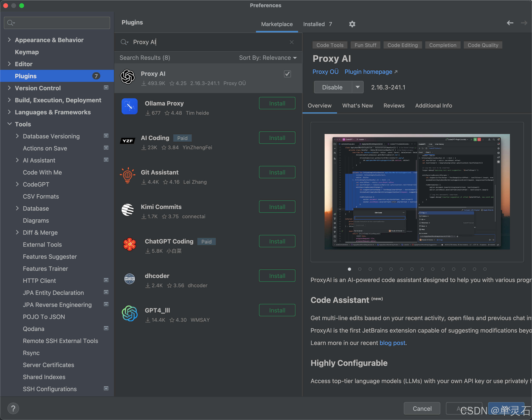Click the plugins settings gear icon
This screenshot has width=532, height=420.
point(352,24)
